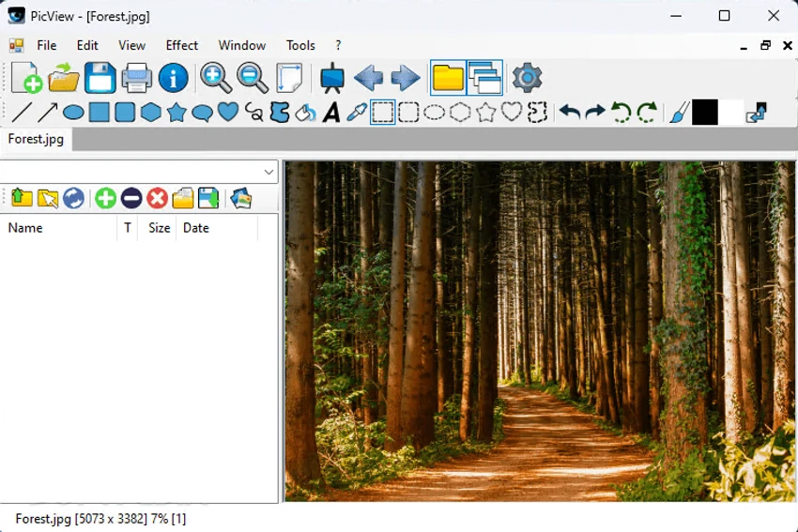Select the filled freeform shape tool
The height and width of the screenshot is (532, 798).
(280, 113)
